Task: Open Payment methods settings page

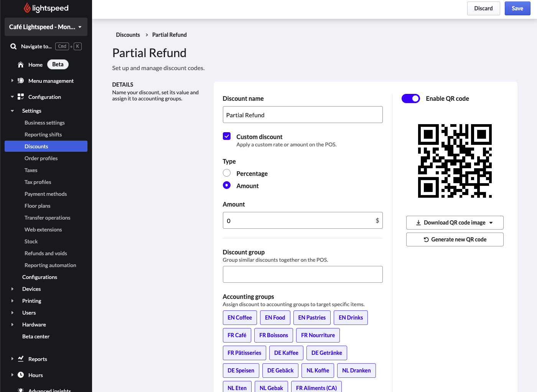Action: pyautogui.click(x=46, y=194)
